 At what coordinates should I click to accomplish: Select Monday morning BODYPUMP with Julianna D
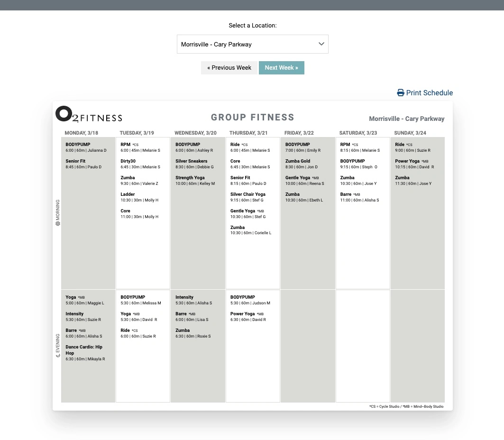coord(86,147)
